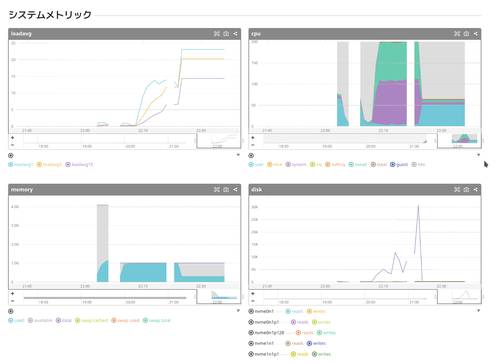The image size is (500, 364).
Task: Zoom in with plus on disk timeline
Action: (253, 294)
